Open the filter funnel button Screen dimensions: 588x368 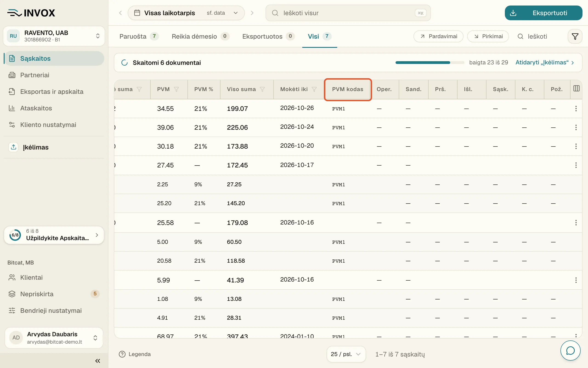(575, 37)
